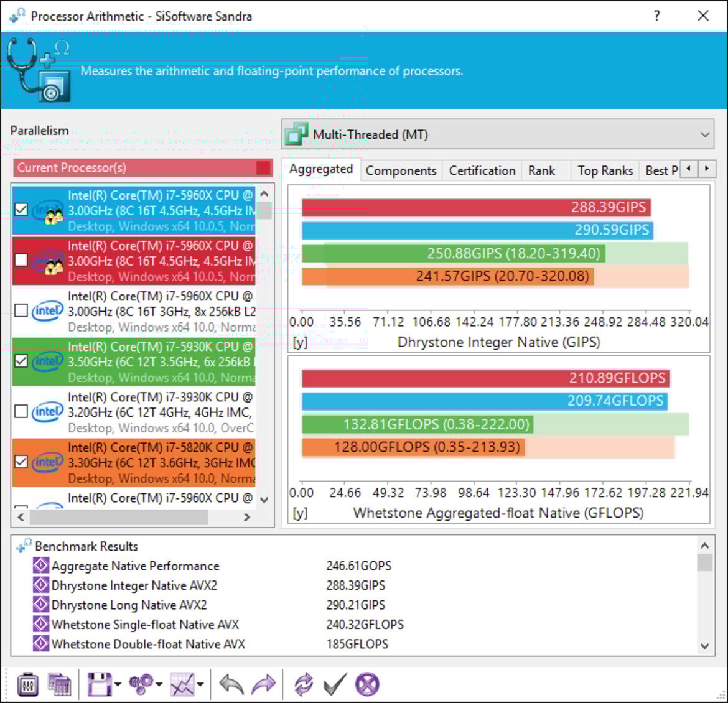Click the Benchmark Results header icon
The height and width of the screenshot is (703, 728).
(24, 545)
